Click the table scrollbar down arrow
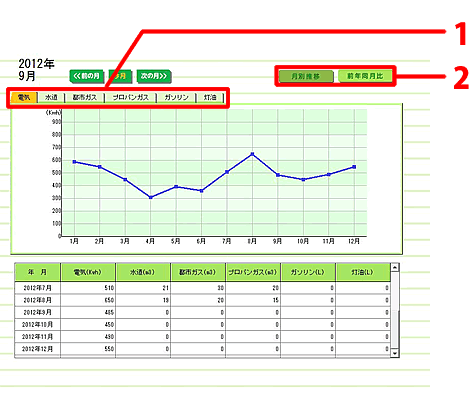This screenshot has height=400, width=470. (x=395, y=353)
